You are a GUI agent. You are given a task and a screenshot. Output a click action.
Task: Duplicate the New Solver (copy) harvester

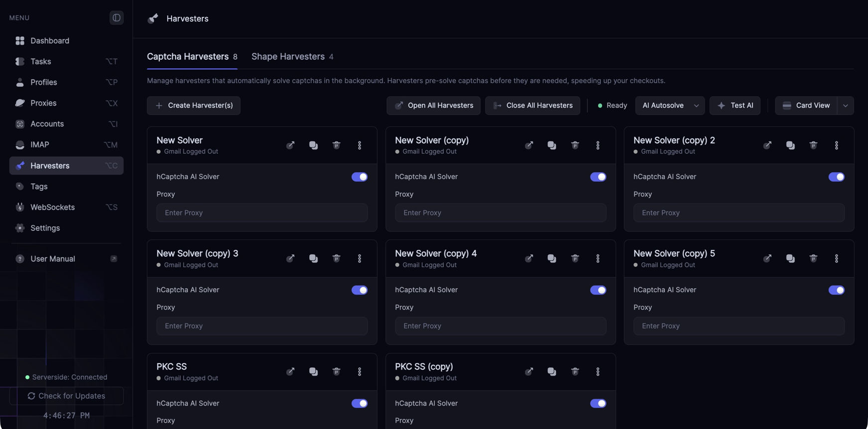(552, 145)
